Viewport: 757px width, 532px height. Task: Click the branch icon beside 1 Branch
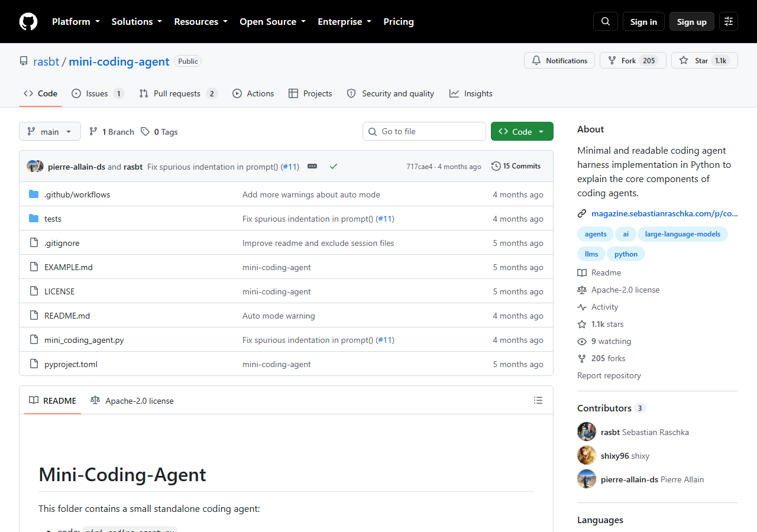[93, 132]
